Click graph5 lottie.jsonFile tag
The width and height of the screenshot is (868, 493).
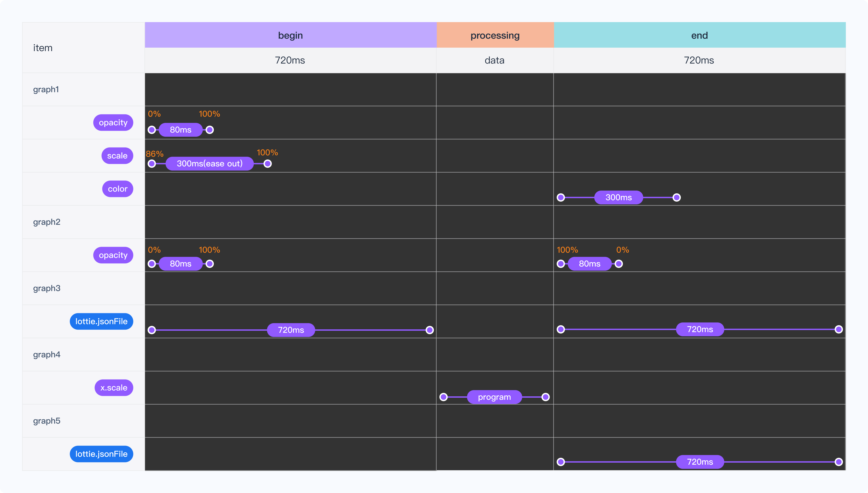click(x=101, y=454)
